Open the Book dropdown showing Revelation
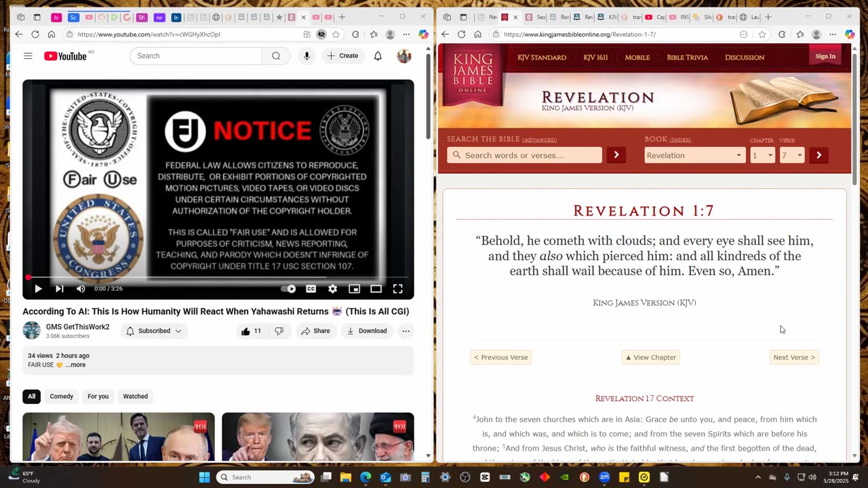This screenshot has width=868, height=488. 694,155
